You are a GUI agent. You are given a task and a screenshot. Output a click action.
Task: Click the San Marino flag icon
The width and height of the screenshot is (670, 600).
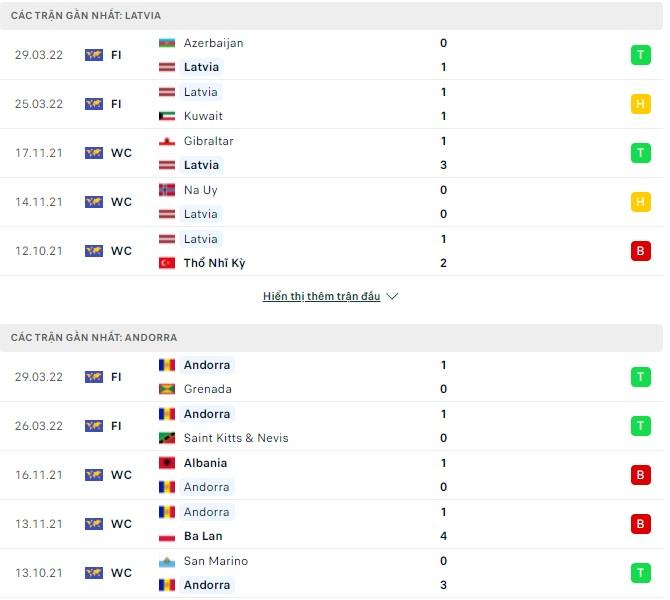pos(167,561)
